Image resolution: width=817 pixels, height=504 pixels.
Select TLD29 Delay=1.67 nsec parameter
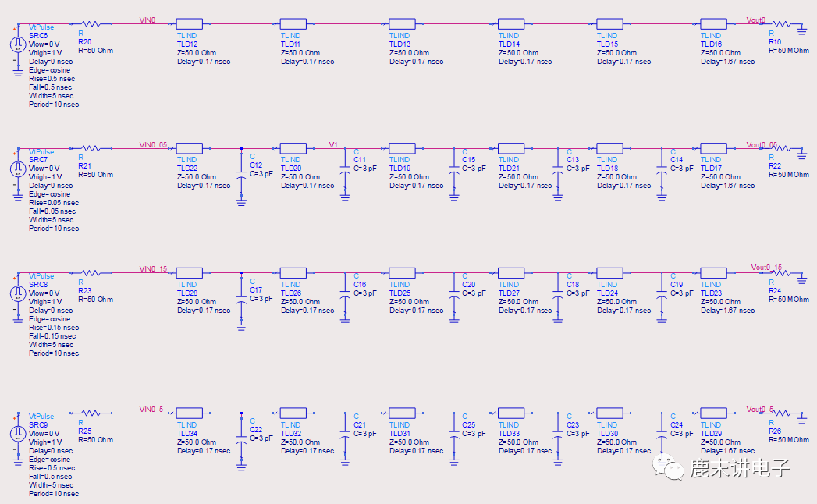tap(727, 451)
